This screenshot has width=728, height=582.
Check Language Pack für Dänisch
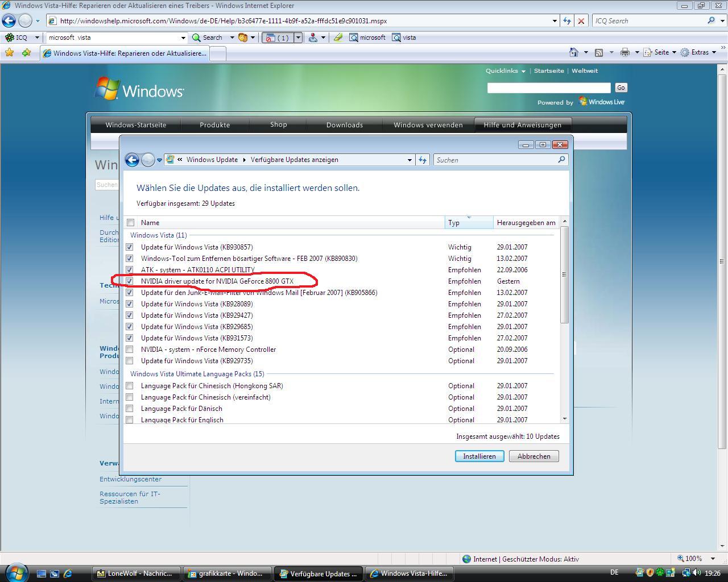click(130, 409)
